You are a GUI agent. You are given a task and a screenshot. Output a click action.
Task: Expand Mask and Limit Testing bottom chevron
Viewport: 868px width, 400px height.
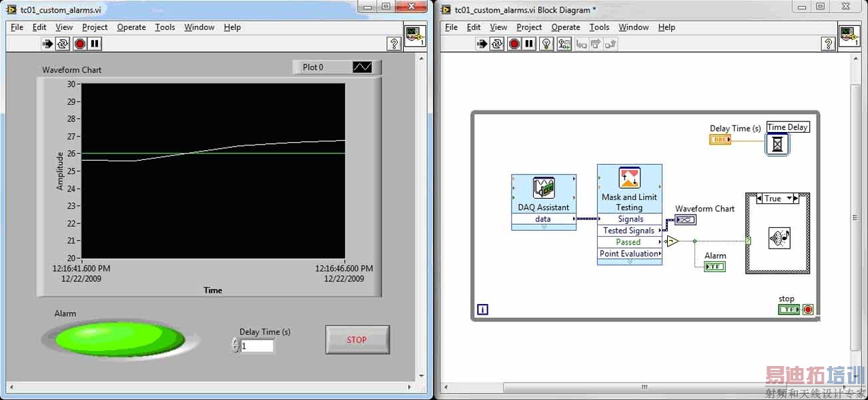pyautogui.click(x=630, y=261)
